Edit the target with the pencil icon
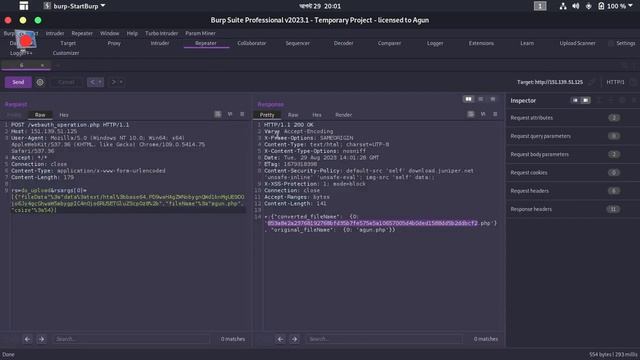The image size is (640, 360). pos(592,82)
